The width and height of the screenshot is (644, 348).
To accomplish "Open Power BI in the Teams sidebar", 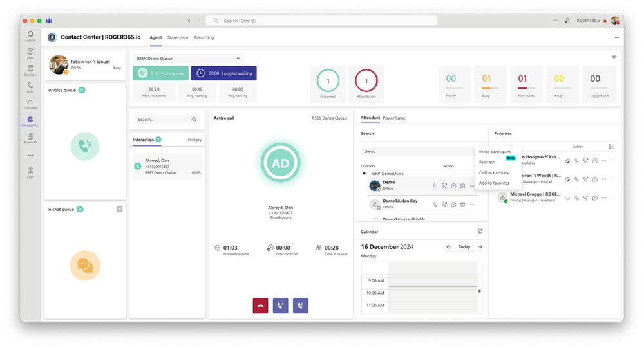I will (x=30, y=138).
